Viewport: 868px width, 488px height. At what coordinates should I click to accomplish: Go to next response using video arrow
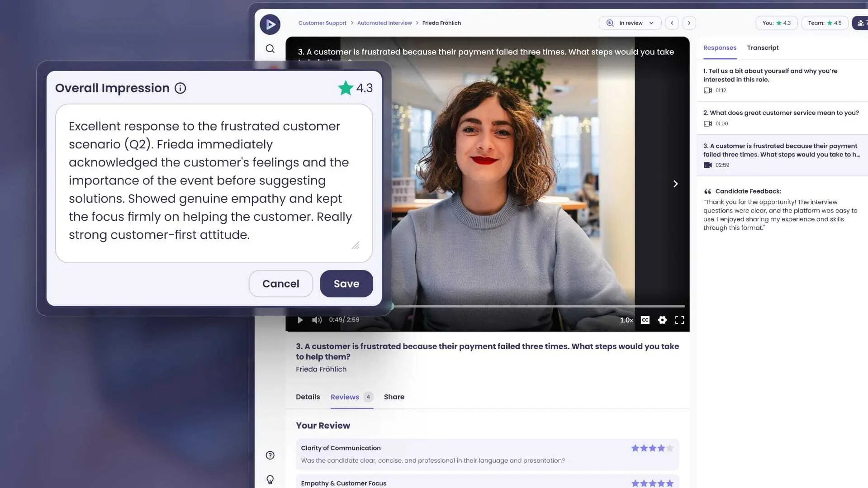(675, 184)
